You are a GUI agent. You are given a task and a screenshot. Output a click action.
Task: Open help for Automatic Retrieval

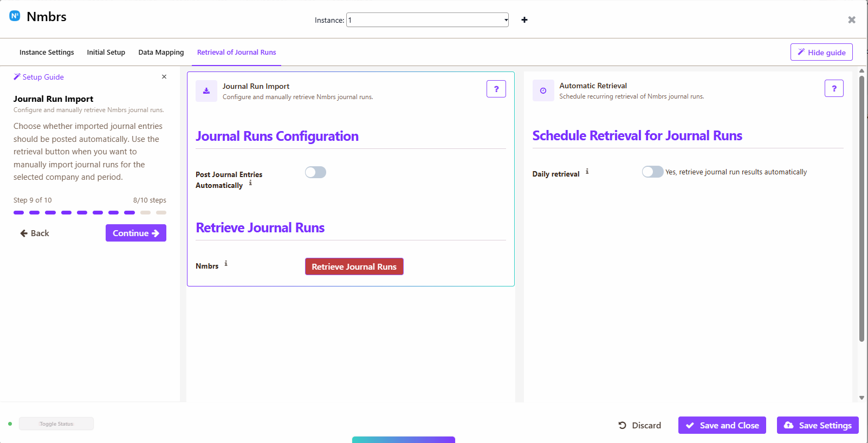click(834, 88)
